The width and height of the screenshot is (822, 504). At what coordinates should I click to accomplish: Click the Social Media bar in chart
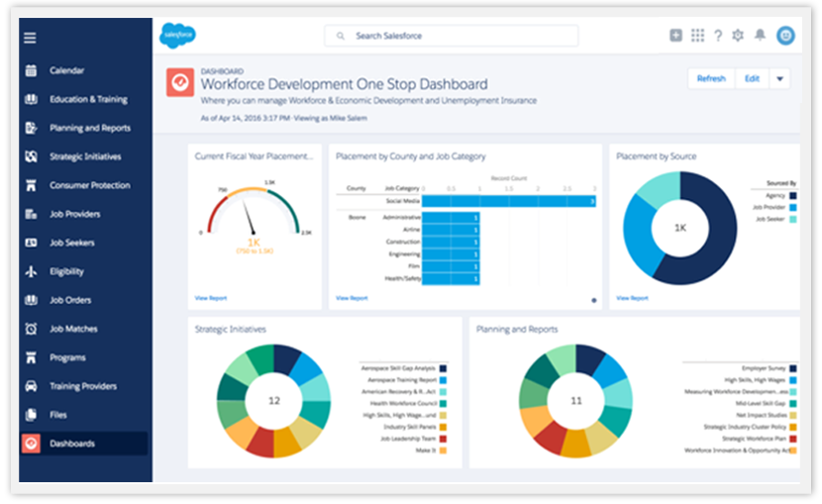pyautogui.click(x=508, y=201)
